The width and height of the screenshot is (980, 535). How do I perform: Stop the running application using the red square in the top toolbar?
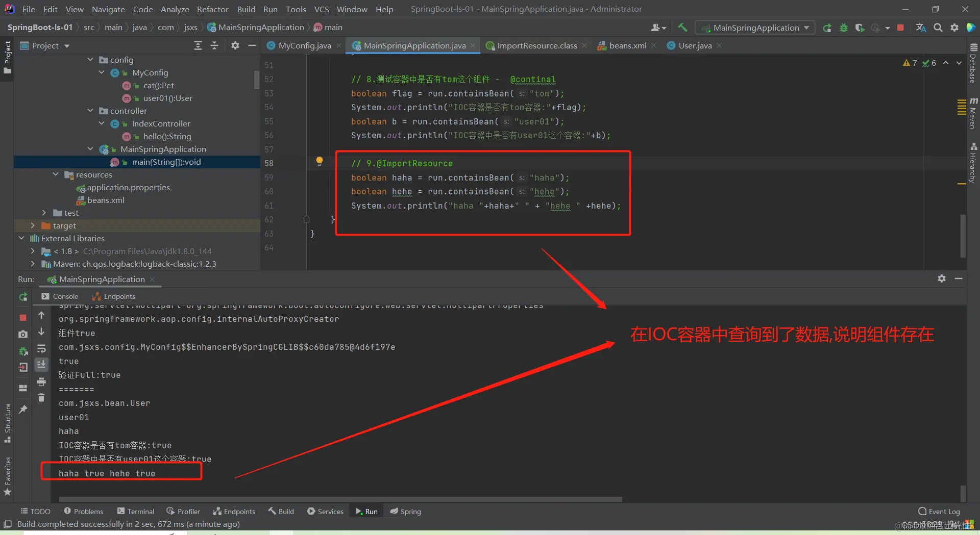coord(900,28)
